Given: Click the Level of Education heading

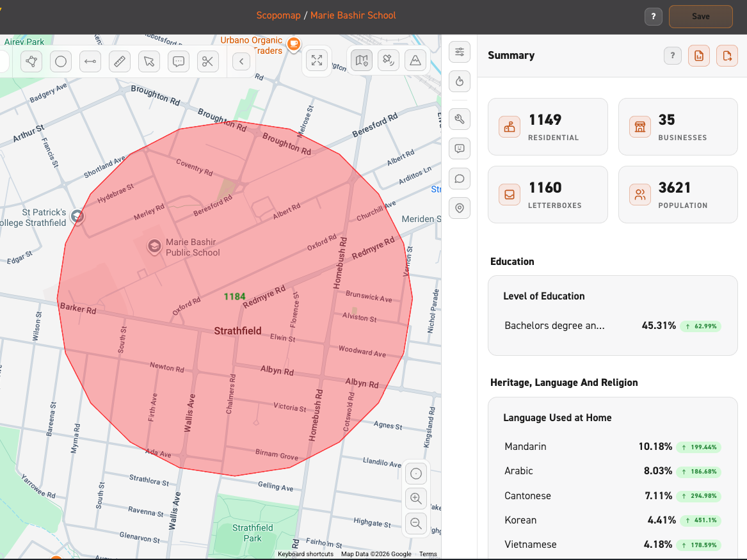Looking at the screenshot, I should tap(543, 296).
